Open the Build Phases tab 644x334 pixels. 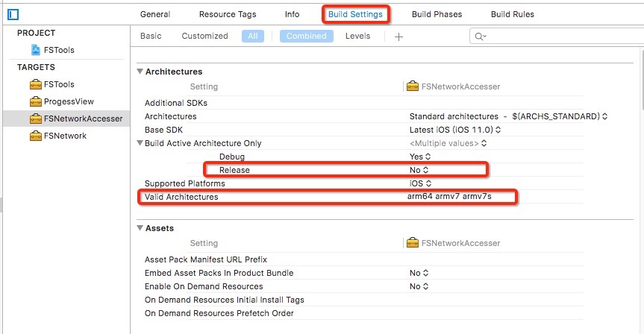pos(437,14)
